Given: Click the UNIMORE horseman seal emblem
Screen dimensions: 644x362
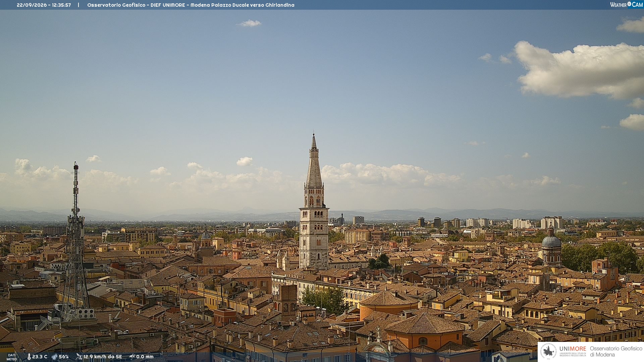Looking at the screenshot, I should click(x=548, y=352).
